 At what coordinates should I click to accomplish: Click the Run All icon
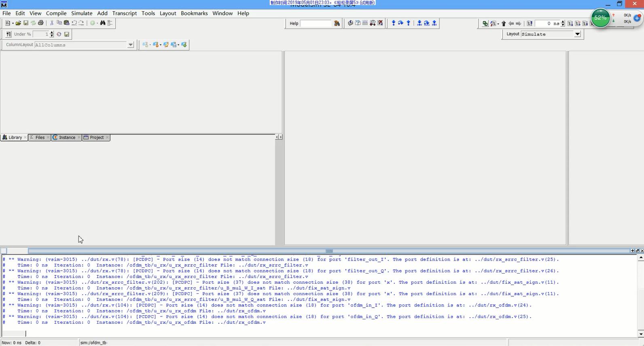point(585,23)
